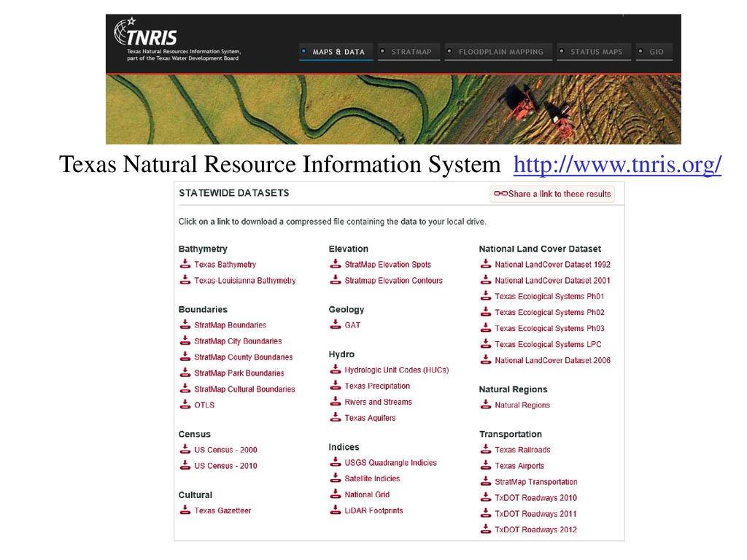
Task: Click download icon for US Census - 2000
Action: [185, 449]
